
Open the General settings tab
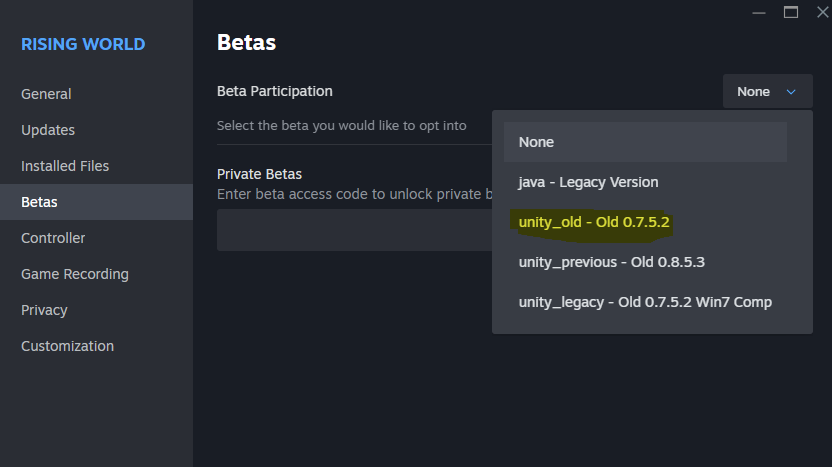pos(46,94)
